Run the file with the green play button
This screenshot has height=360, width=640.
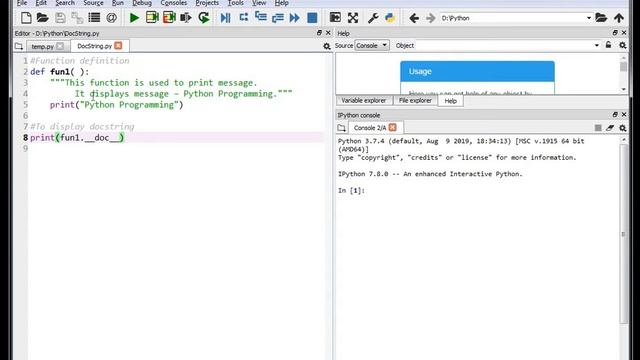(134, 18)
